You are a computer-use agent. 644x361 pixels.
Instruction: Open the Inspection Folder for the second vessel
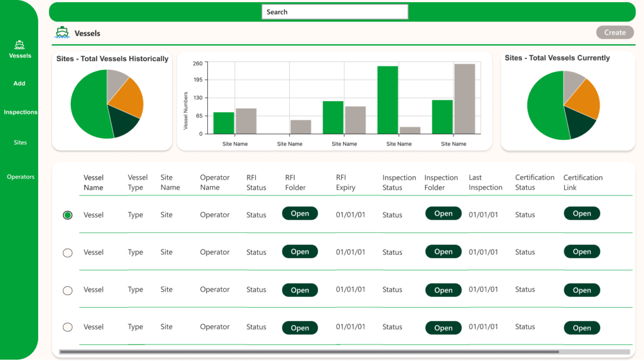pos(443,251)
